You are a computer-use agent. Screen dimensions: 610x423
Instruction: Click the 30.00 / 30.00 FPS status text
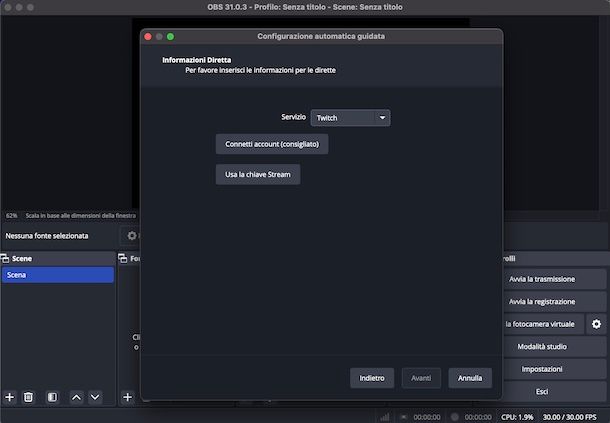point(570,417)
